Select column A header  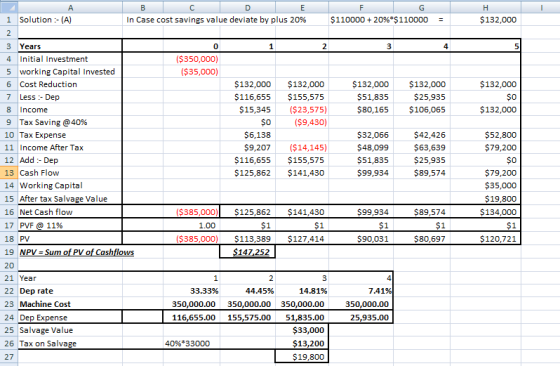click(x=70, y=7)
